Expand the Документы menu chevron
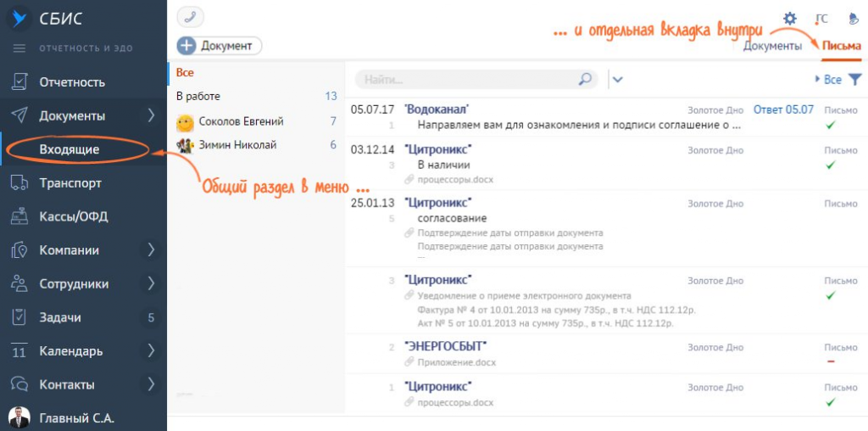This screenshot has height=431, width=868. point(151,115)
